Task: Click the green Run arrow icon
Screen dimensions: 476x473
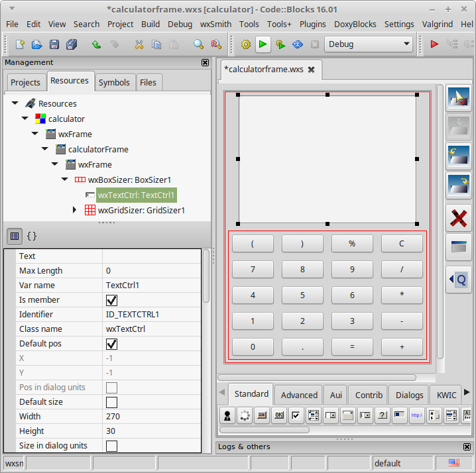Action: pos(263,44)
